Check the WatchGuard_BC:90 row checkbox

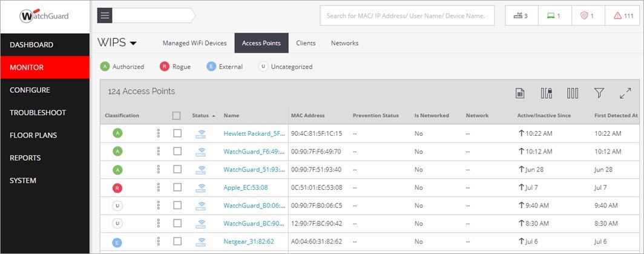(x=177, y=223)
